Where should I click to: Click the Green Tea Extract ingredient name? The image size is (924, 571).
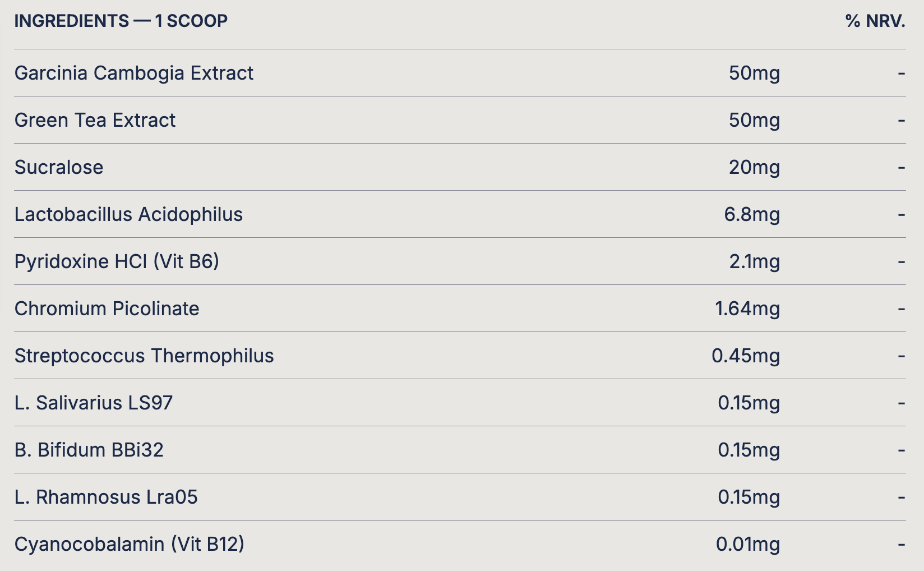pyautogui.click(x=95, y=120)
